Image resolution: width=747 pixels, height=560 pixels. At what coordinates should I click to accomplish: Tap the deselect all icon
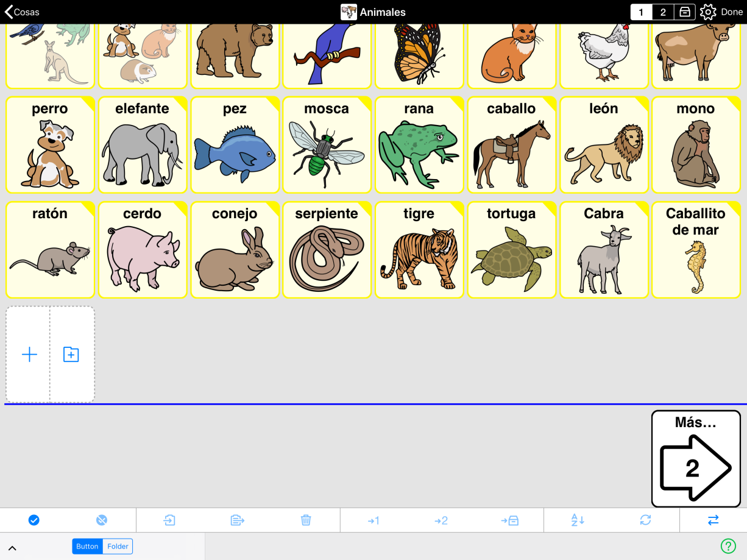(x=102, y=520)
